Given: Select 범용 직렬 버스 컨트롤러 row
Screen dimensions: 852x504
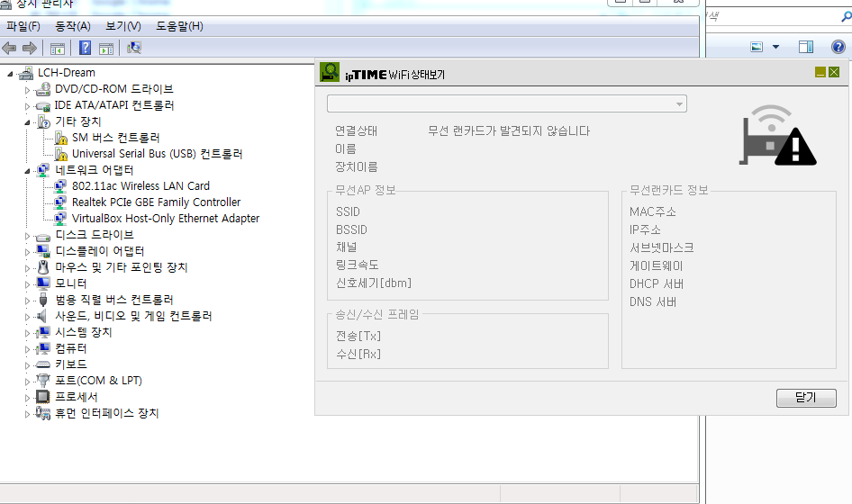Looking at the screenshot, I should [x=114, y=300].
